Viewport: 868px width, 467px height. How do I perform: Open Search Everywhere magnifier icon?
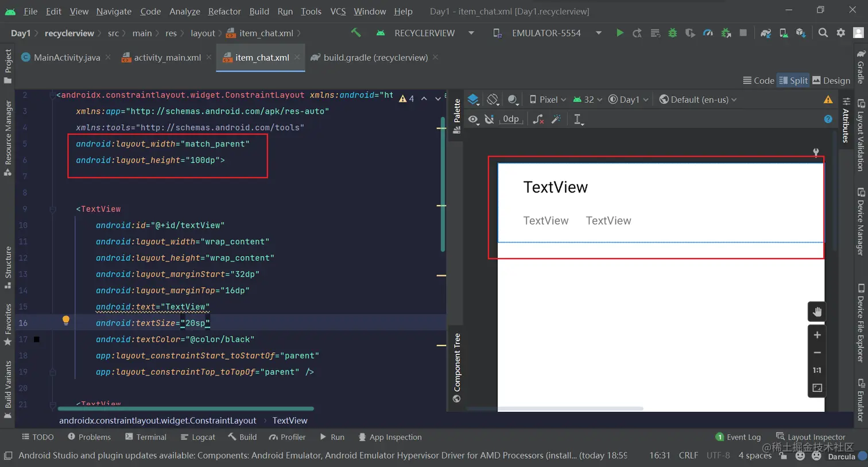pos(823,33)
